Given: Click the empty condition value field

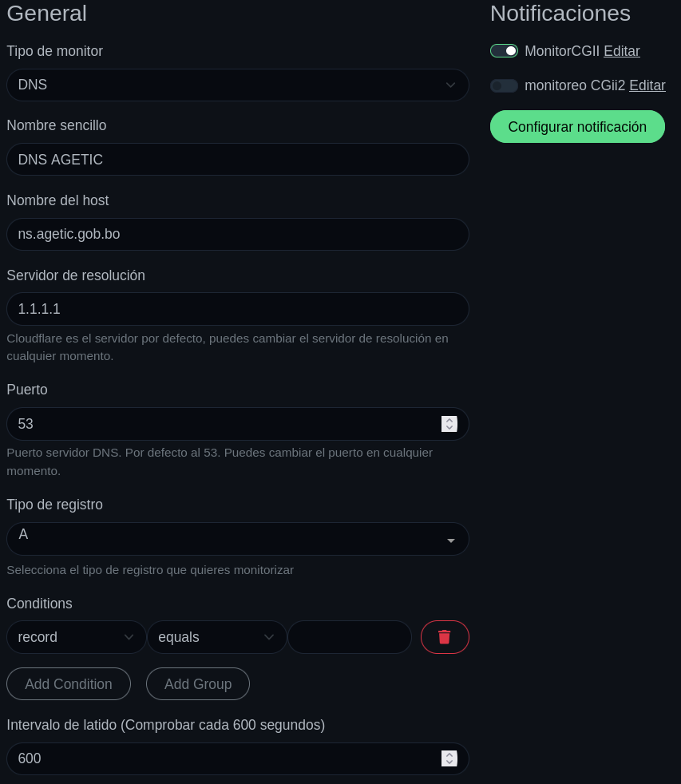Looking at the screenshot, I should click(x=350, y=637).
